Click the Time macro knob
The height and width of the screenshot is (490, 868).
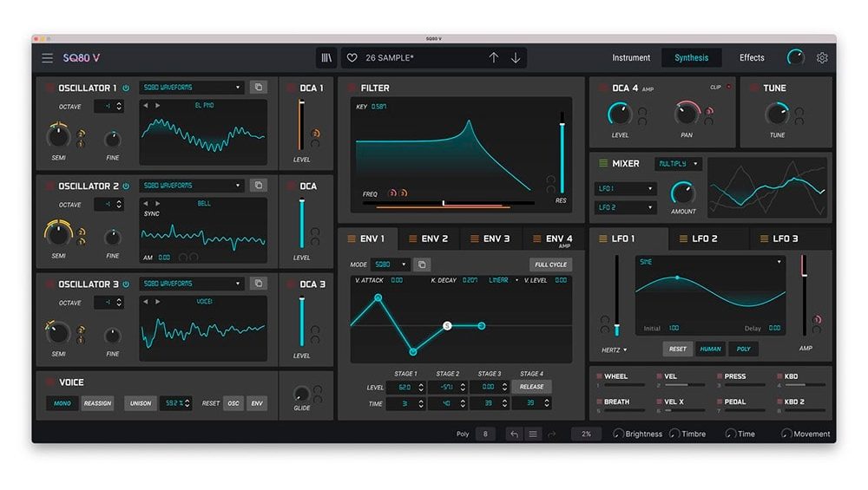(x=730, y=434)
